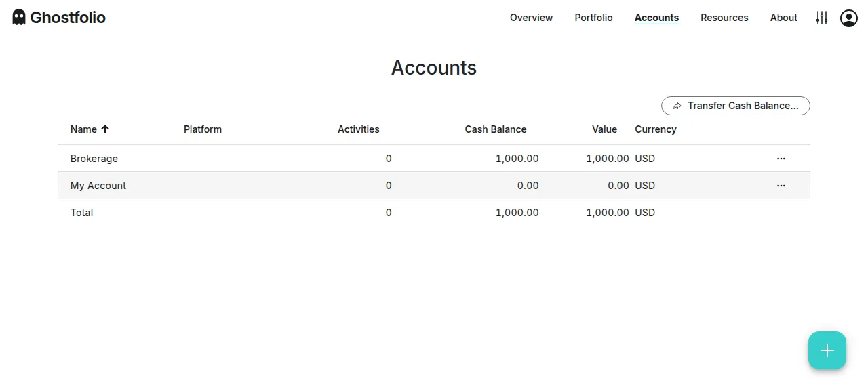Click the Platform column header

tap(203, 129)
